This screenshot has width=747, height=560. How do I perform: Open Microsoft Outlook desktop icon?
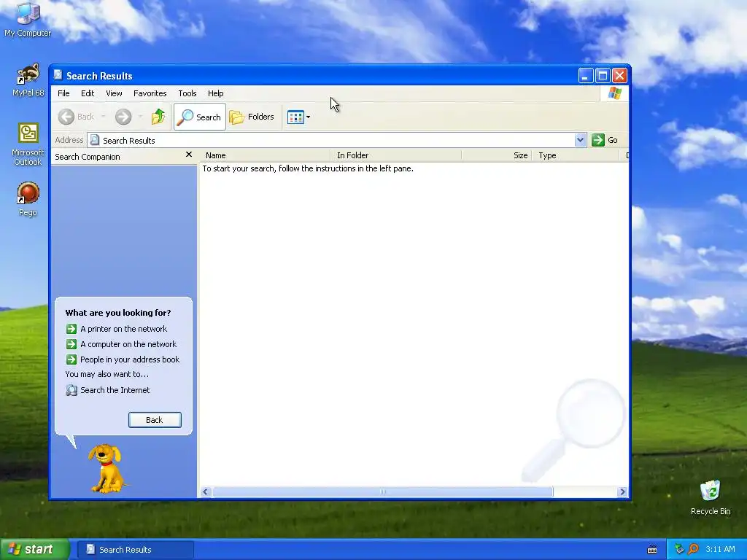[x=28, y=144]
